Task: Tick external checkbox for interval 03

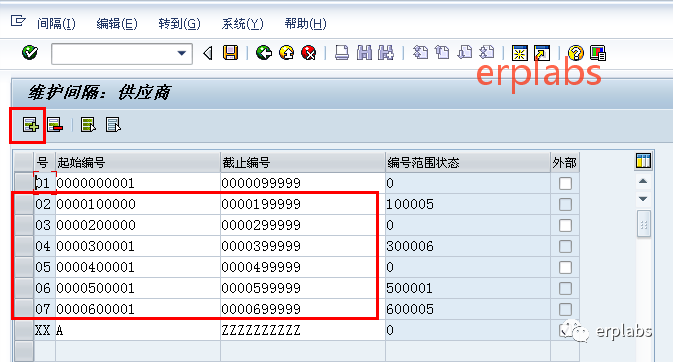Action: (565, 225)
